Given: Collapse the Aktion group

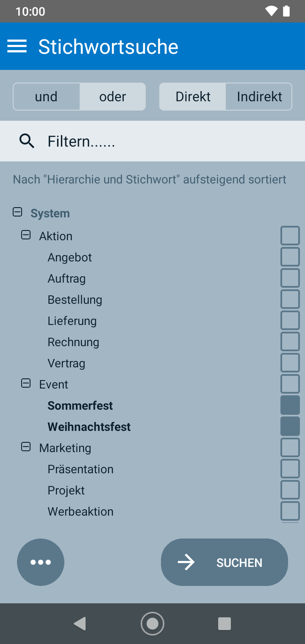Looking at the screenshot, I should tap(26, 235).
